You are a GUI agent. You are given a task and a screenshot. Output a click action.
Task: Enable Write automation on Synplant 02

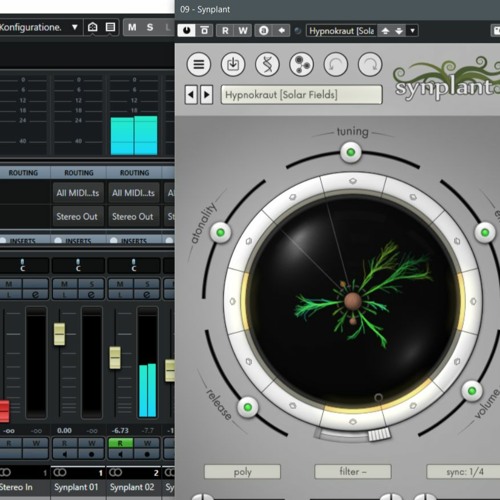click(147, 443)
